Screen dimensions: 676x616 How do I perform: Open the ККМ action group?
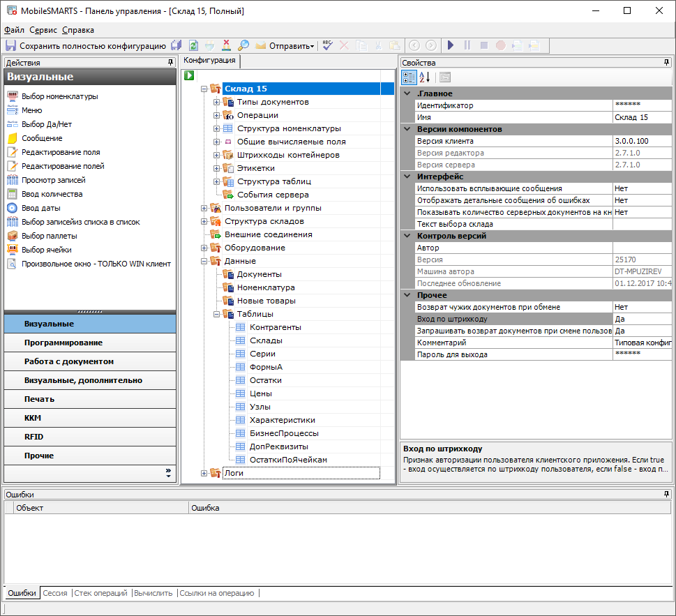[90, 418]
